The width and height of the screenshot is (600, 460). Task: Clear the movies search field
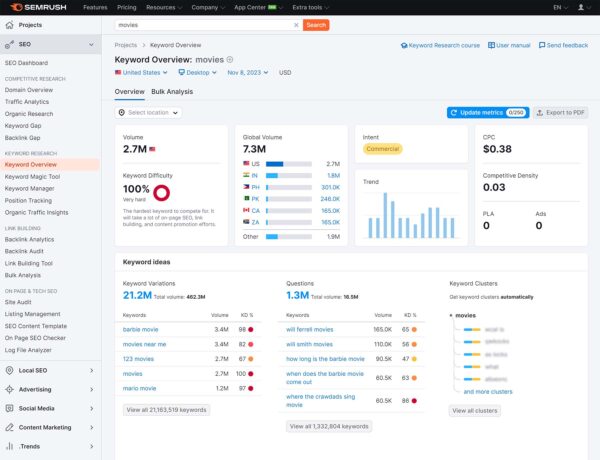(296, 25)
